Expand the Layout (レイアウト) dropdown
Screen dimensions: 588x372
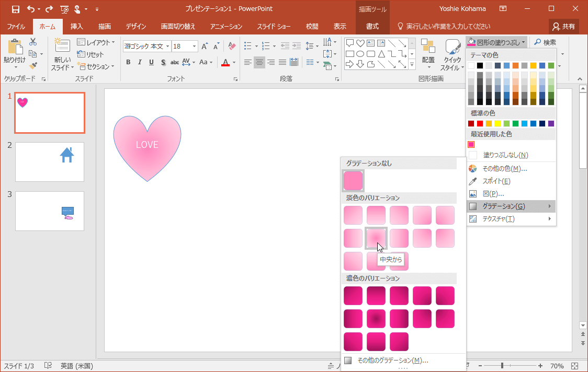click(x=94, y=42)
